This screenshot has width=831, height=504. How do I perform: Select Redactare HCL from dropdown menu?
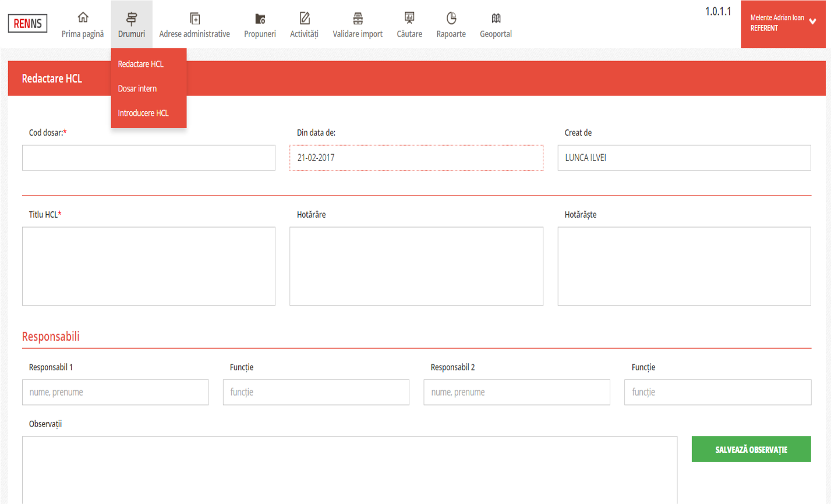140,64
